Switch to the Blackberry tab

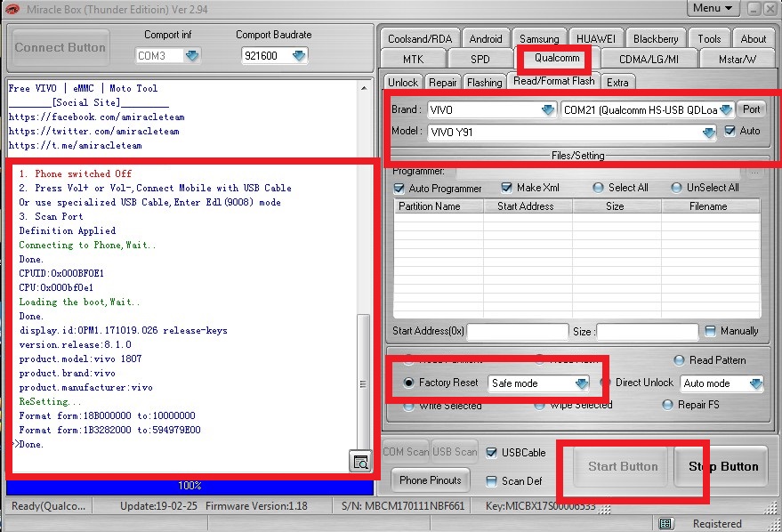click(x=656, y=39)
